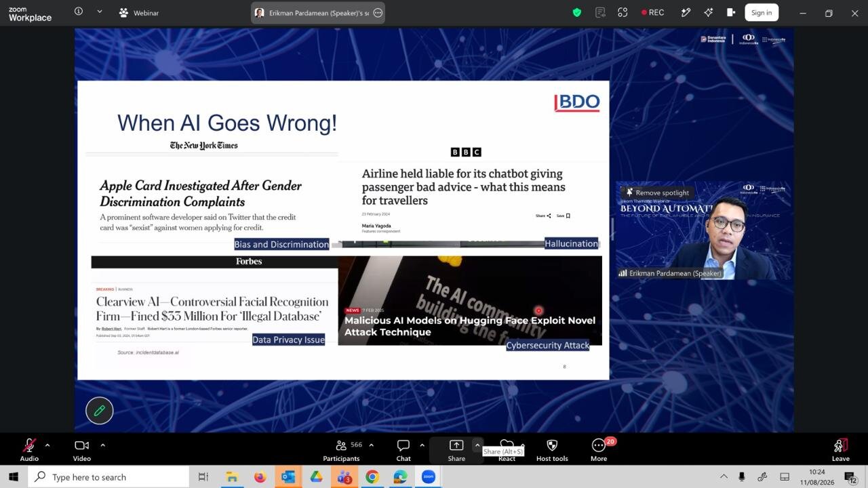Image resolution: width=868 pixels, height=488 pixels.
Task: Toggle microphone mute with Audio button
Action: (29, 449)
